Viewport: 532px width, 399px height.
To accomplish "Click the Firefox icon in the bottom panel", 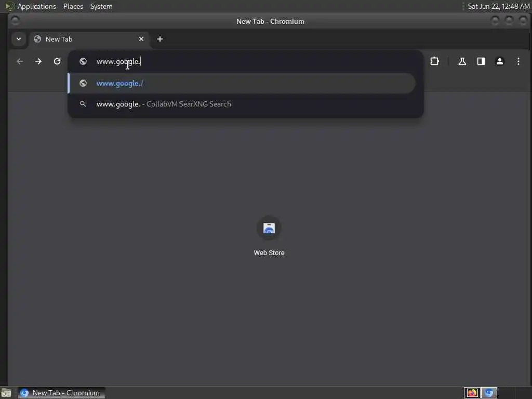I will (472, 393).
